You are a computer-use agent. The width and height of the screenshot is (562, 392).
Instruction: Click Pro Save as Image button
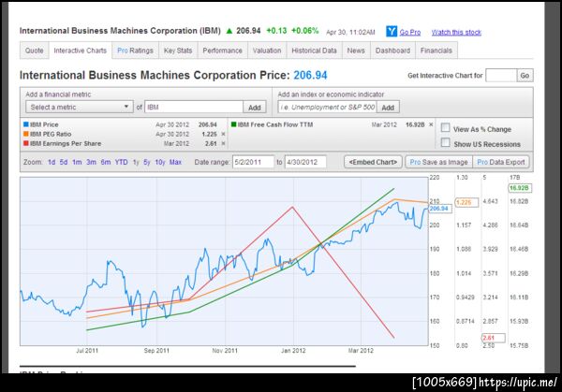[438, 162]
